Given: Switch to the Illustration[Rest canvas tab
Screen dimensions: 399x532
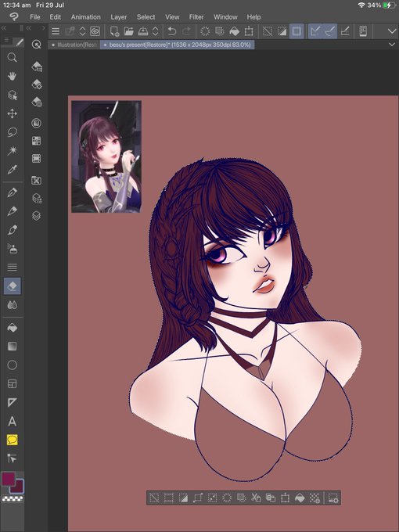Looking at the screenshot, I should pos(74,45).
